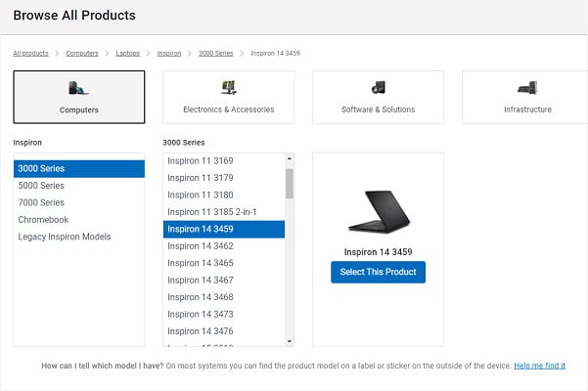588x391 pixels.
Task: Select Inspiron 11 3180 model
Action: click(224, 195)
